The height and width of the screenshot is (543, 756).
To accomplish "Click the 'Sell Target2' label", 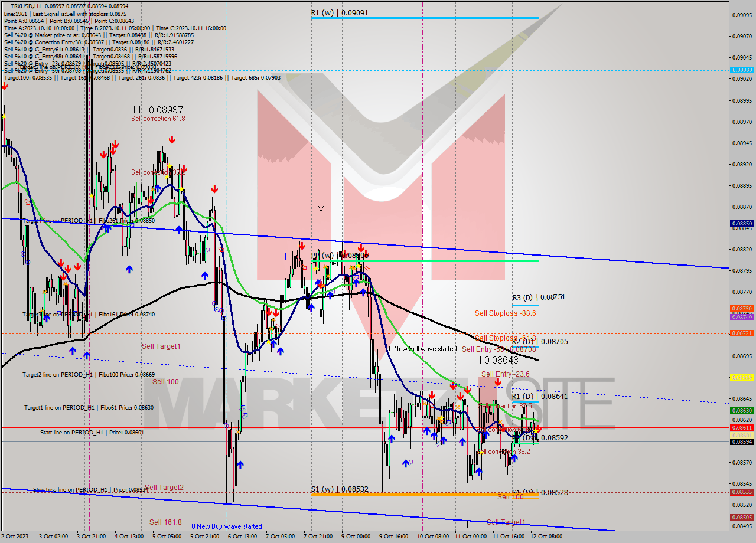I will coord(164,488).
